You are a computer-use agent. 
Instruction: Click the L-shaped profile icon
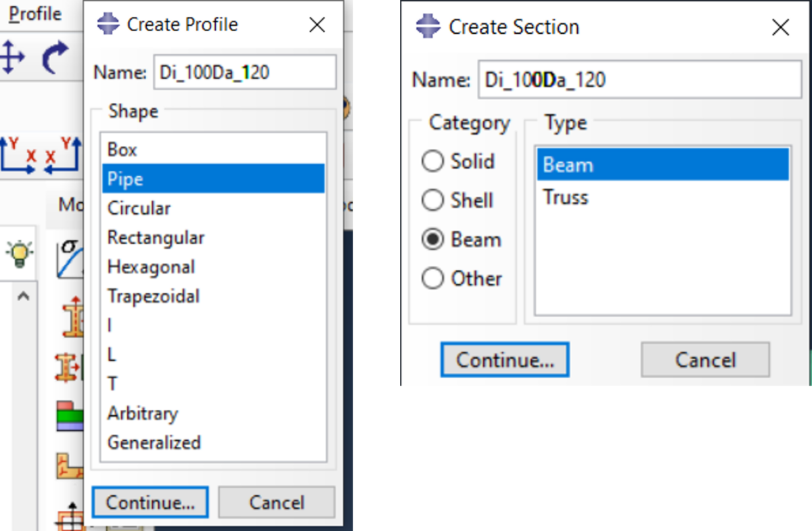tap(69, 465)
